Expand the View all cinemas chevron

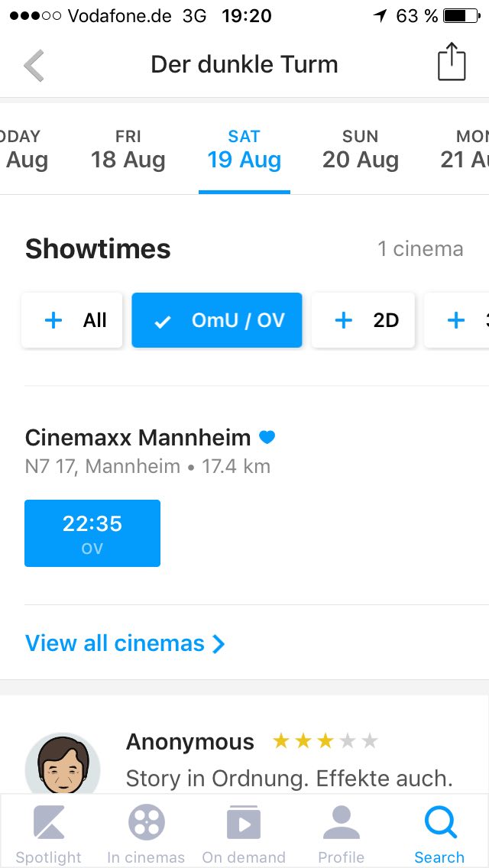[219, 644]
